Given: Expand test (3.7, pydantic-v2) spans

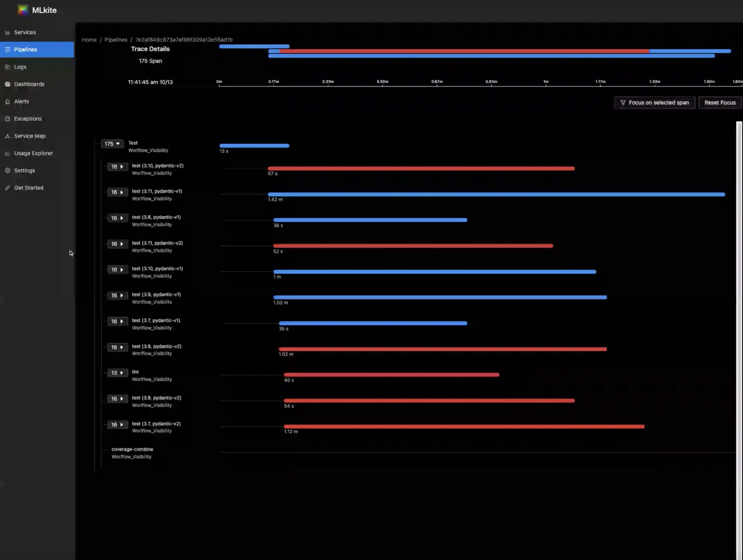Looking at the screenshot, I should coord(117,424).
